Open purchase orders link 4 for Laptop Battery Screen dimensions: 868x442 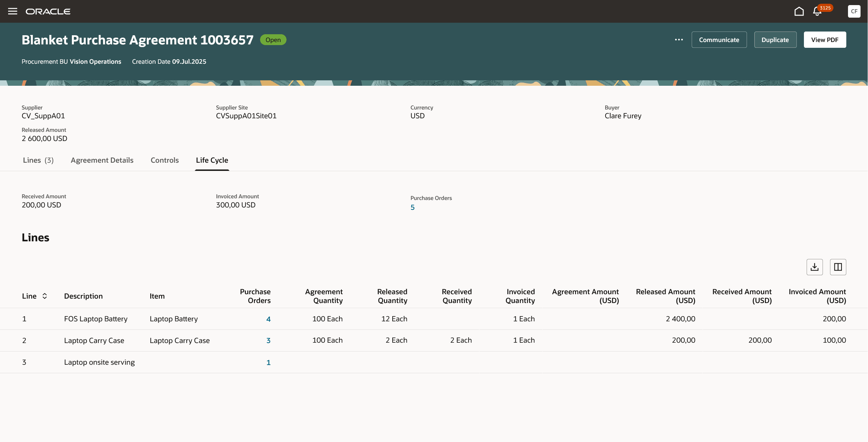click(268, 319)
